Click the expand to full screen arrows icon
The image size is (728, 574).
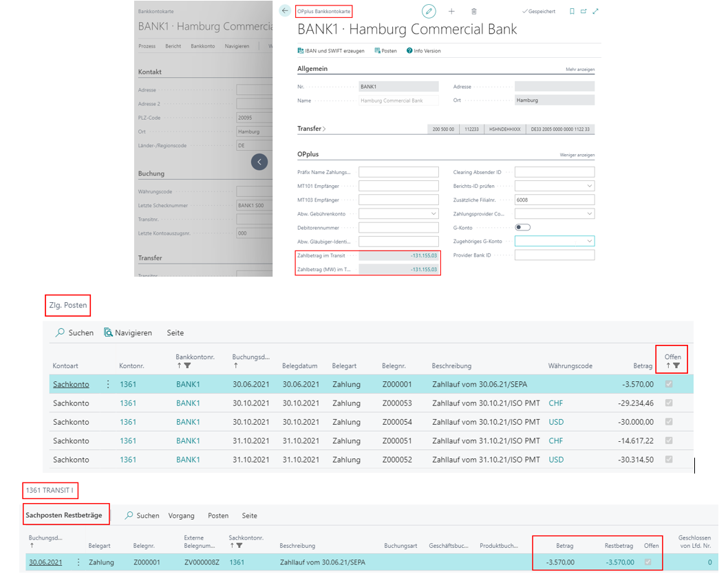(596, 11)
